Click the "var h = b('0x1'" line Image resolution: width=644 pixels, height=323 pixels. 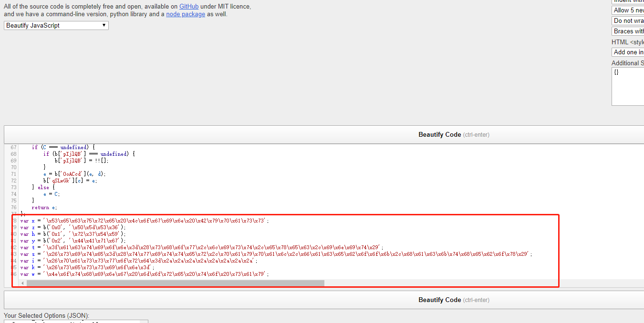click(x=73, y=234)
